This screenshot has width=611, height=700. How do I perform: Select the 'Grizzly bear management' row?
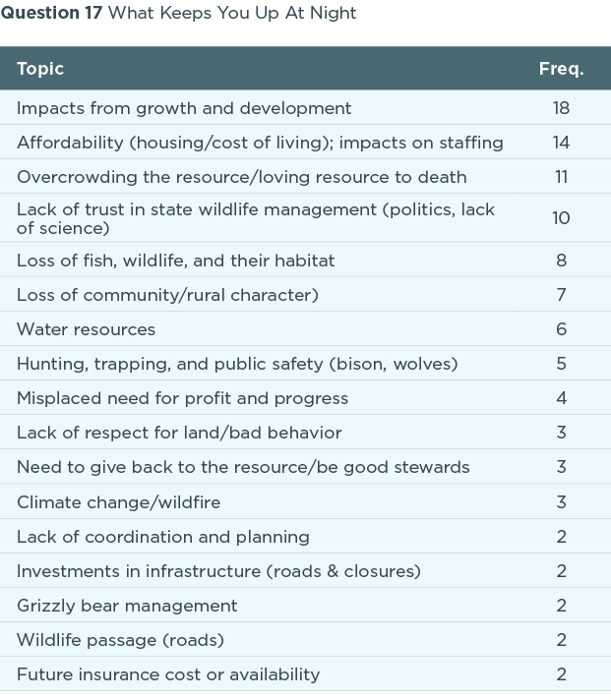pos(127,606)
